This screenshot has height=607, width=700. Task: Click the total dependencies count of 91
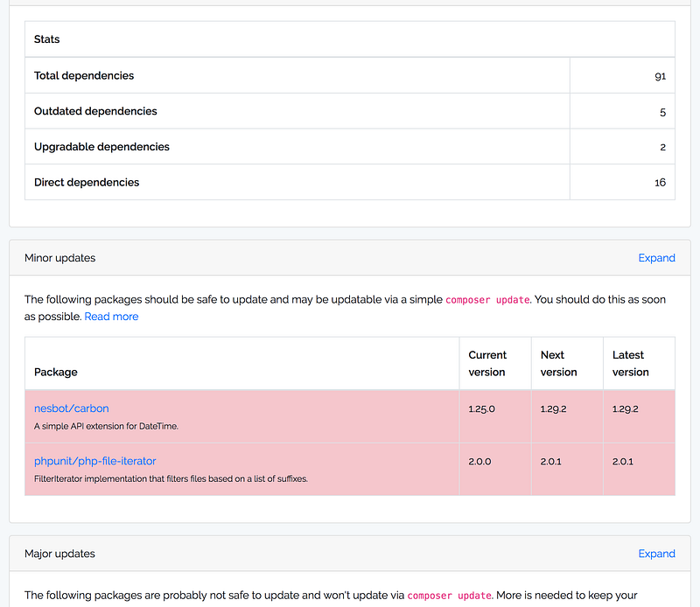[x=660, y=76]
